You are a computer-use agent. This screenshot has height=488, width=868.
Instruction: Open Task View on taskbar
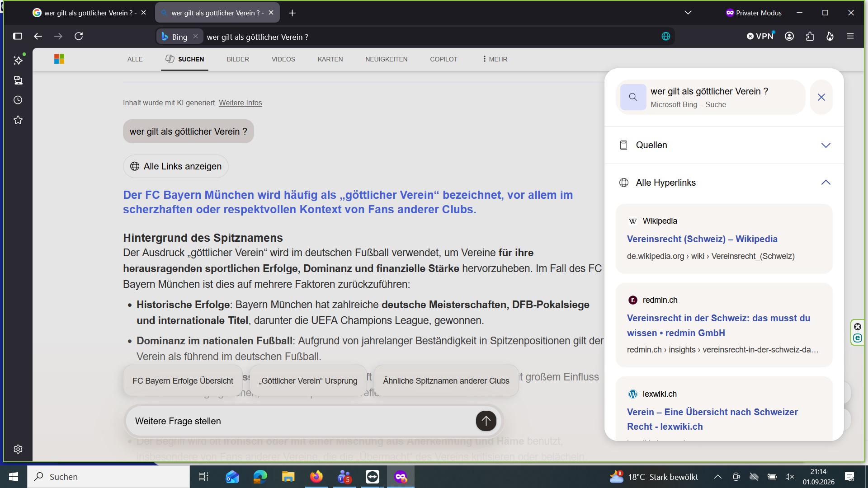click(203, 477)
